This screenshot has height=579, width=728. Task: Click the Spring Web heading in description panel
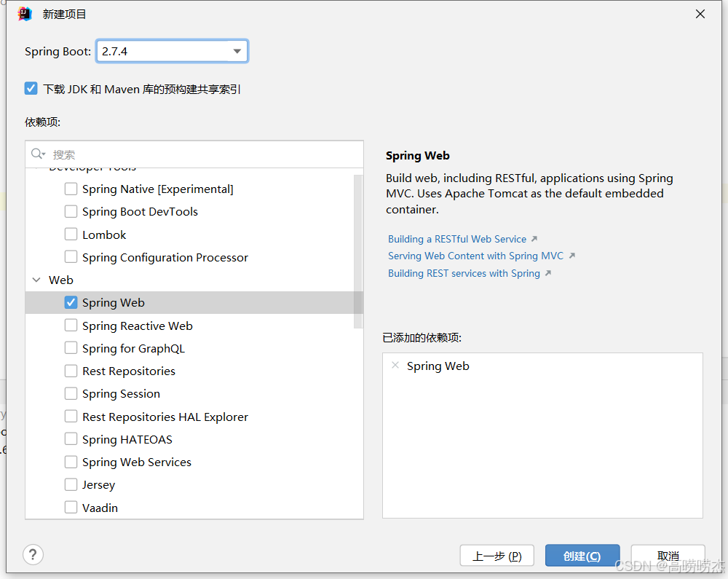pos(417,156)
